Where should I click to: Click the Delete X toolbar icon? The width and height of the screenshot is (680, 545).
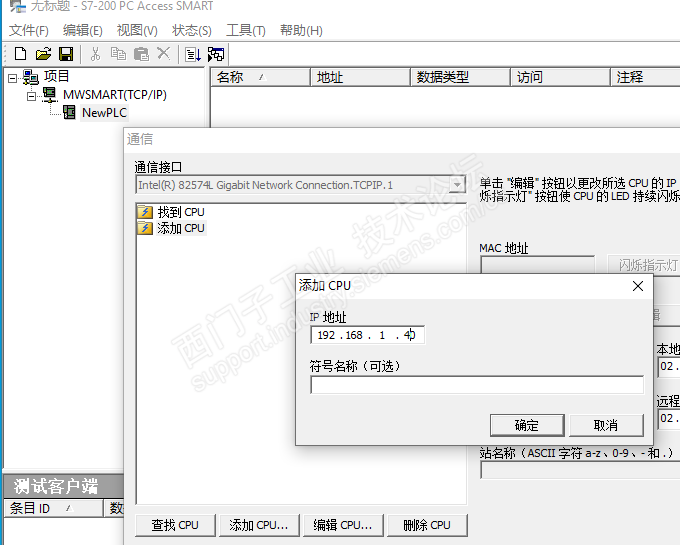point(163,54)
